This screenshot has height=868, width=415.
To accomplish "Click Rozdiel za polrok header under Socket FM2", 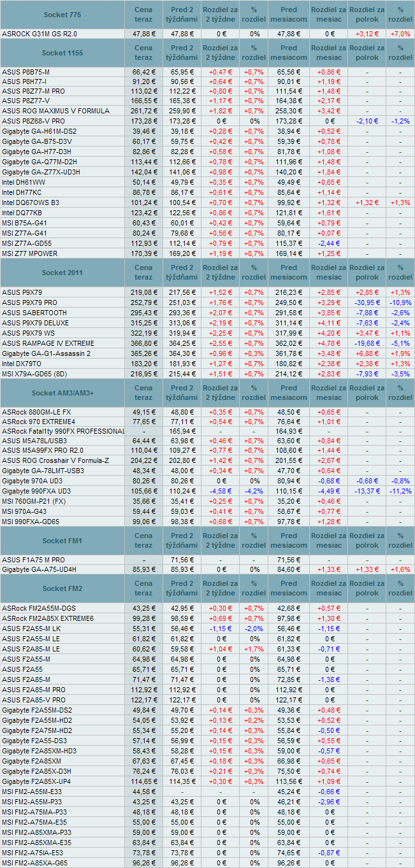I will pyautogui.click(x=367, y=588).
